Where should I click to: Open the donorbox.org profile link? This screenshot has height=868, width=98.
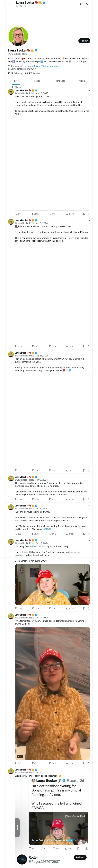coord(44,66)
